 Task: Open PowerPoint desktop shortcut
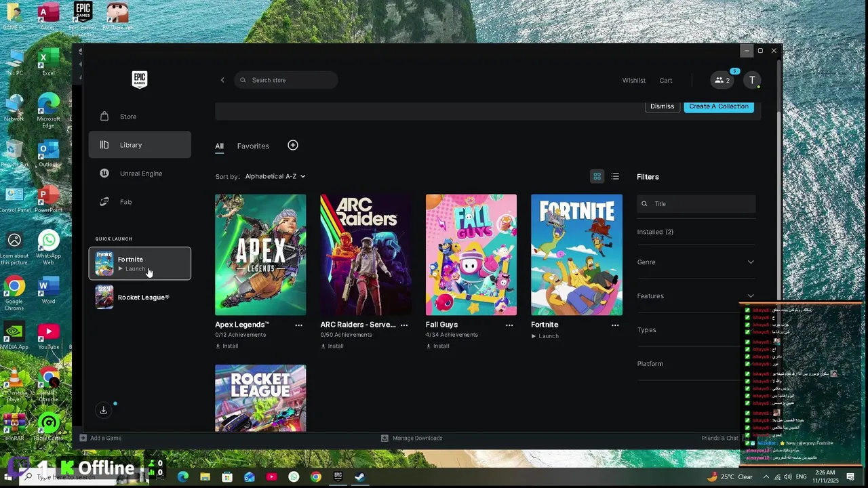pos(48,199)
